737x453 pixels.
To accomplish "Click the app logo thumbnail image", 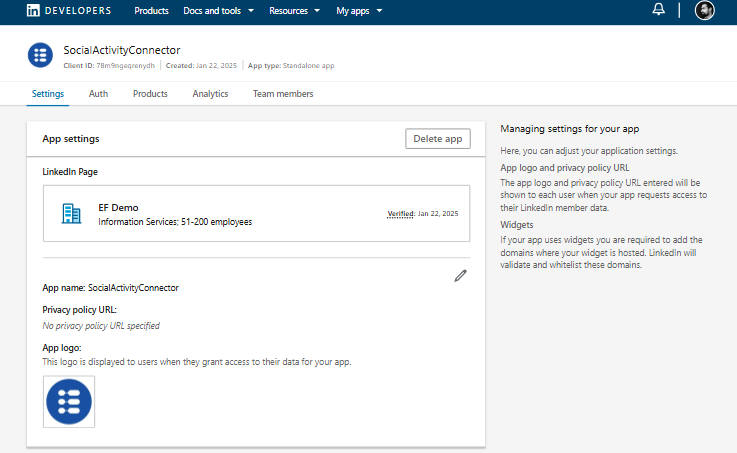I will [69, 401].
